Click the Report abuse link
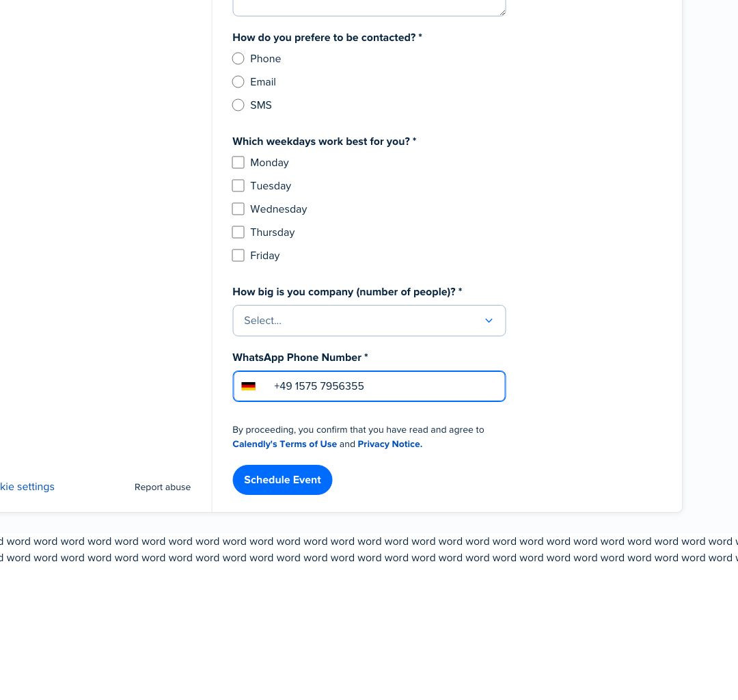This screenshot has height=700, width=738. point(163,487)
